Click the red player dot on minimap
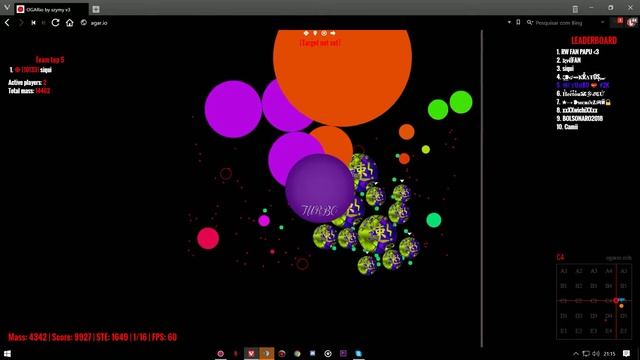The image size is (640, 360). (x=616, y=300)
